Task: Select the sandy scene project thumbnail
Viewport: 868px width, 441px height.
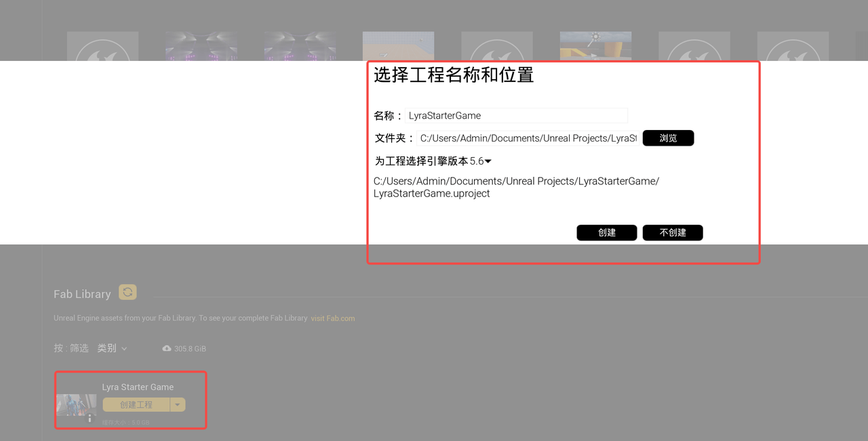Action: tap(398, 47)
